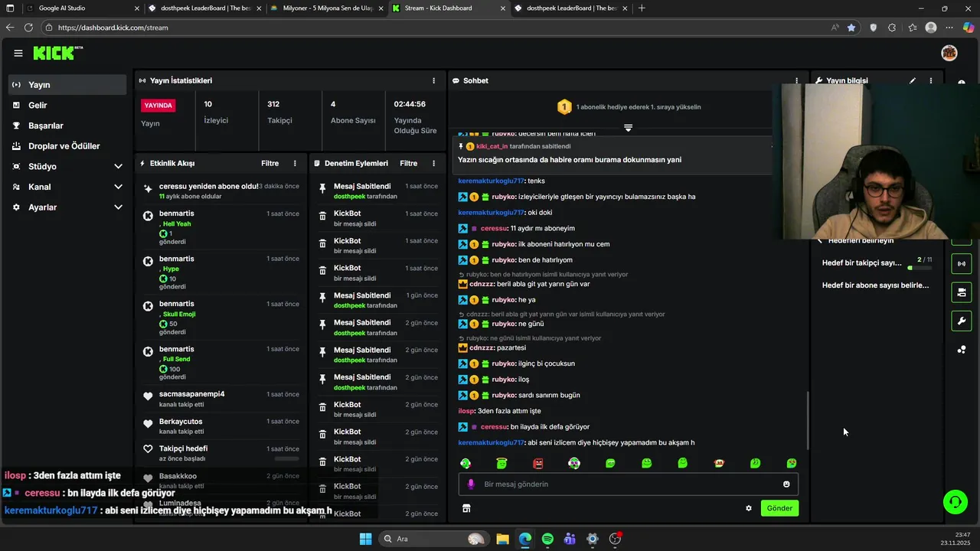Collapse pinned message with the chevron handle
The height and width of the screenshot is (551, 980).
(628, 128)
